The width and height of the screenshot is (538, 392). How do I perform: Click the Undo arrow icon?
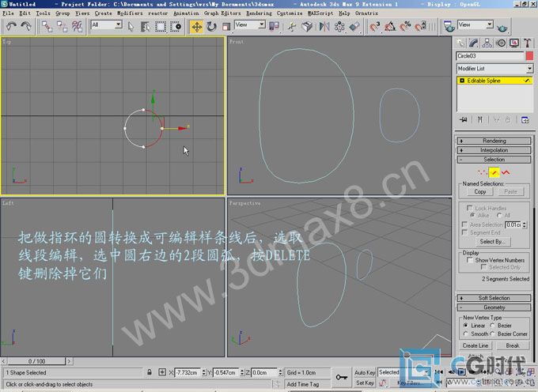click(11, 26)
